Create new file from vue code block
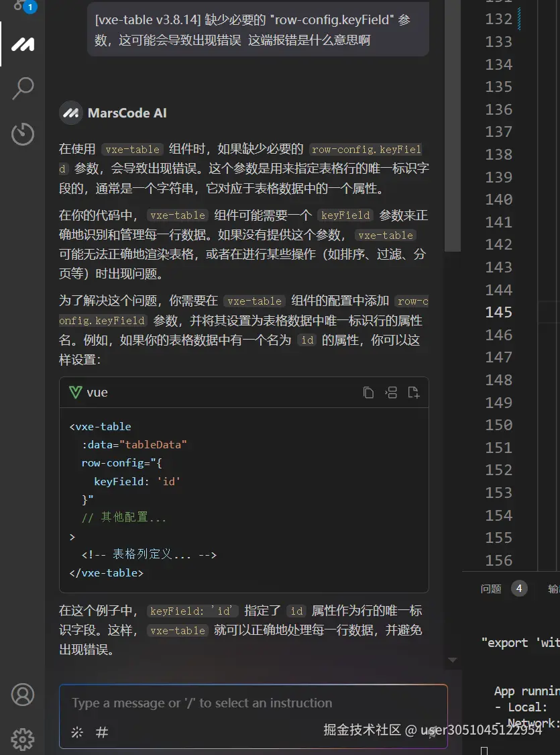 pos(414,393)
